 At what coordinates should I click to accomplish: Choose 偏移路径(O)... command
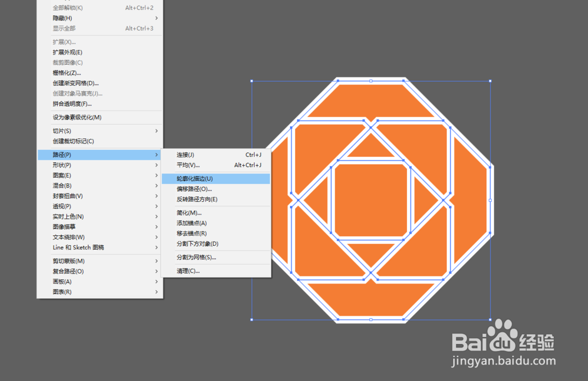(216, 189)
